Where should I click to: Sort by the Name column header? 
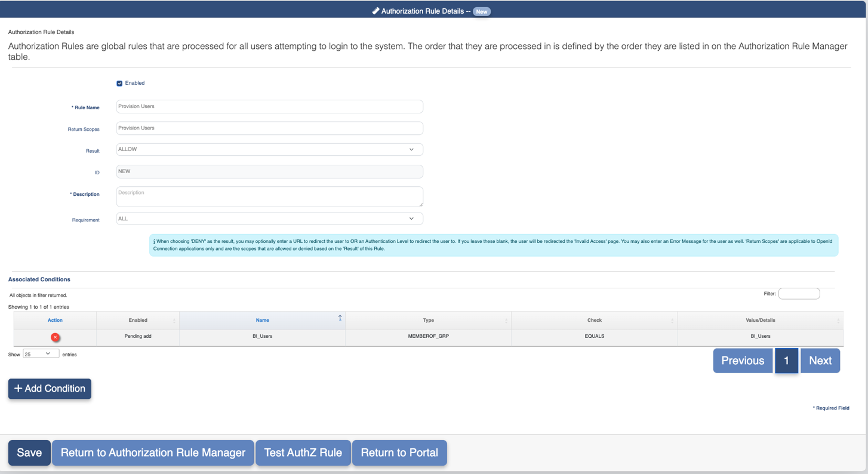[x=262, y=321]
